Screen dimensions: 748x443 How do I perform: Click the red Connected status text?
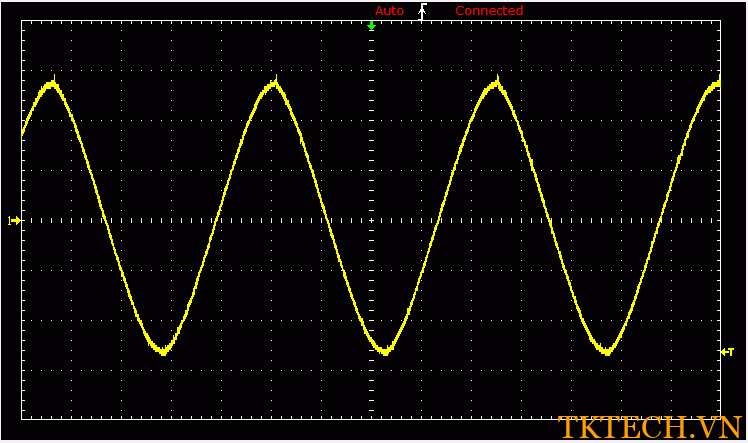click(x=489, y=11)
